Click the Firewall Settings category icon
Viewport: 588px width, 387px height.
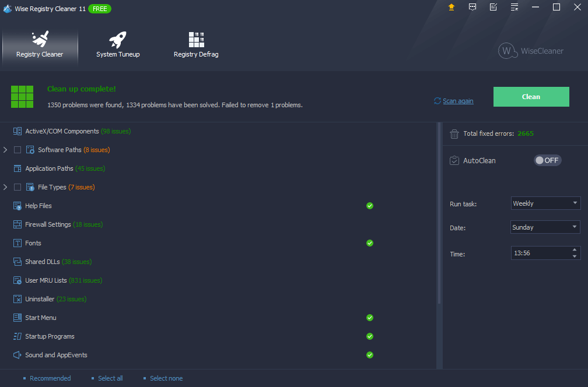click(17, 224)
